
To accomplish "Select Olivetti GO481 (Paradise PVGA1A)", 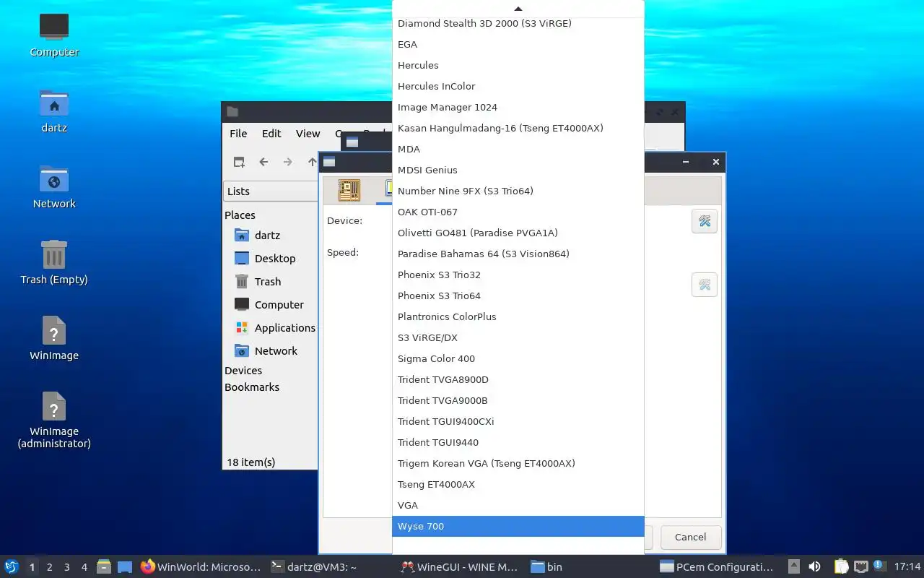I will click(518, 233).
